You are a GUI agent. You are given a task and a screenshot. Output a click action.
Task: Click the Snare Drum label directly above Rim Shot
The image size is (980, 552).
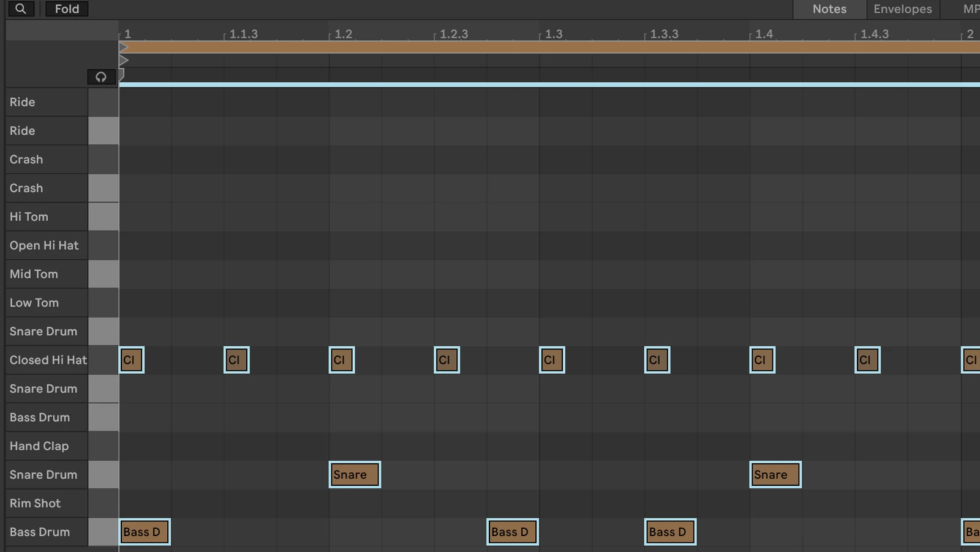[x=43, y=474]
